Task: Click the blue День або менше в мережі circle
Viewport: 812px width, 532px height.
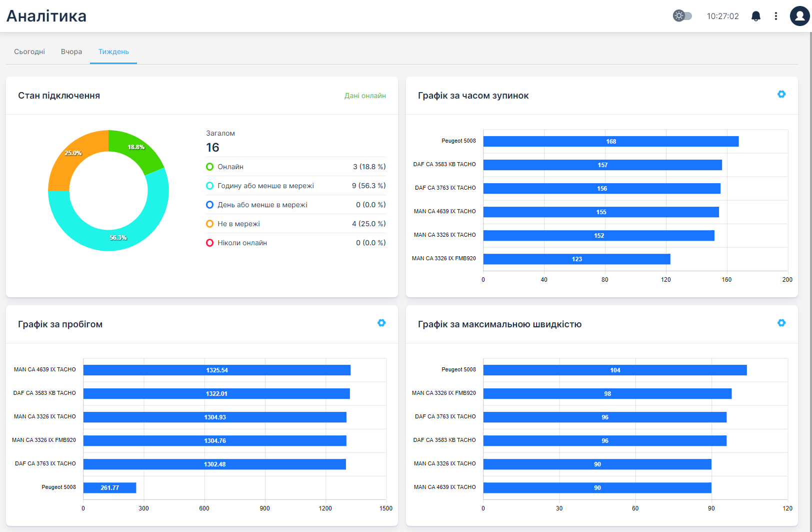Action: pos(210,205)
